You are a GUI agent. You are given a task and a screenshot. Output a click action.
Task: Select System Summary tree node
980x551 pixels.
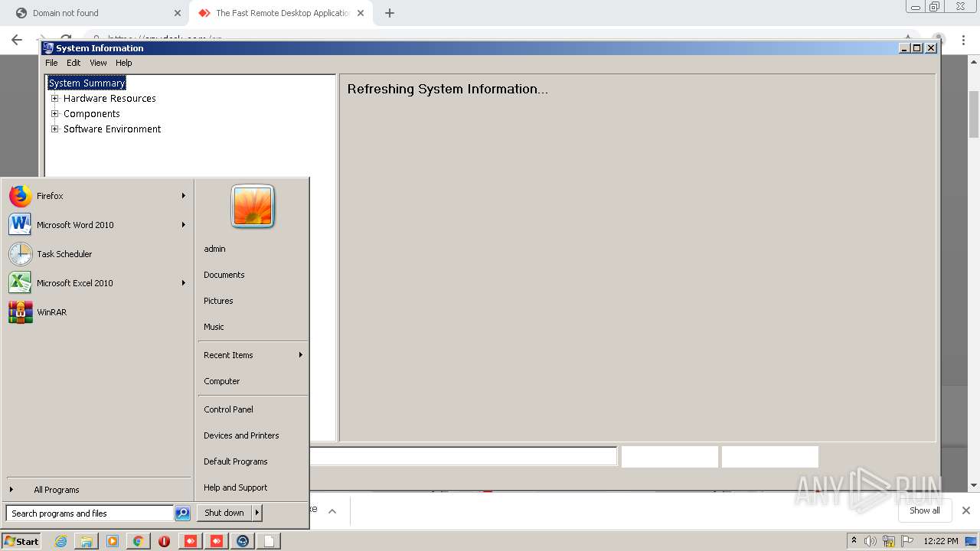tap(87, 83)
